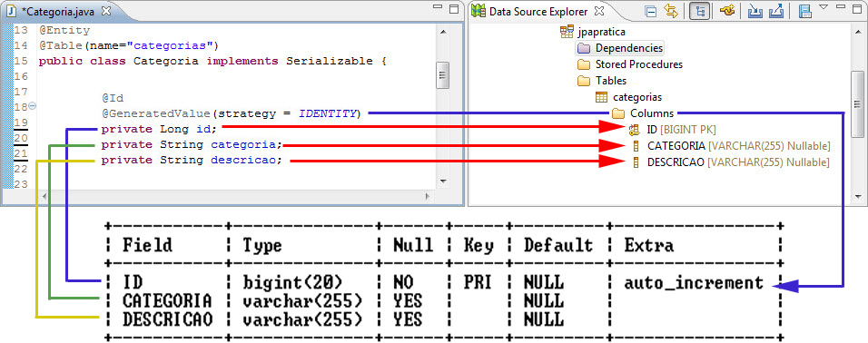Click PRI in the Key column
This screenshot has height=343, width=868.
(x=478, y=282)
